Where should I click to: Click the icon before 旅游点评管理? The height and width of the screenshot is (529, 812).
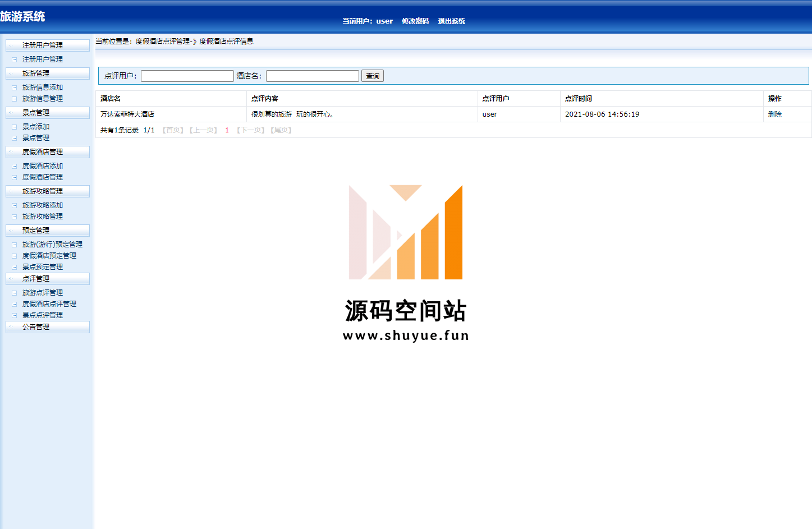tap(14, 293)
